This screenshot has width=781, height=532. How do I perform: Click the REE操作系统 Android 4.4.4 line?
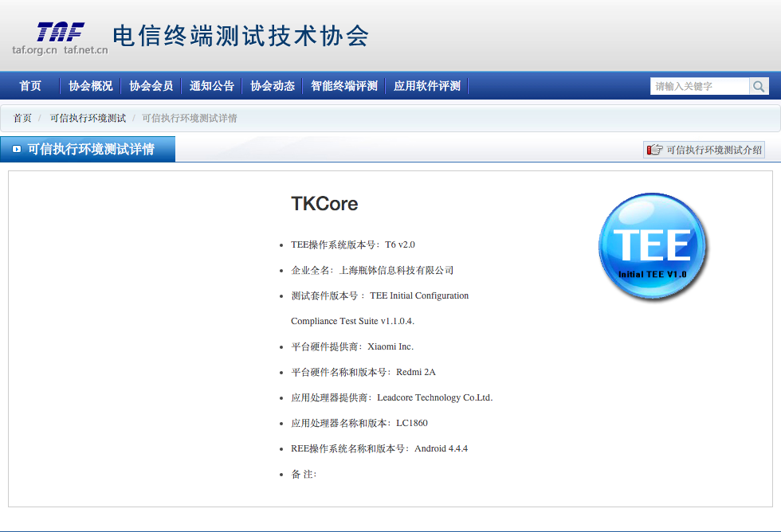pyautogui.click(x=379, y=448)
